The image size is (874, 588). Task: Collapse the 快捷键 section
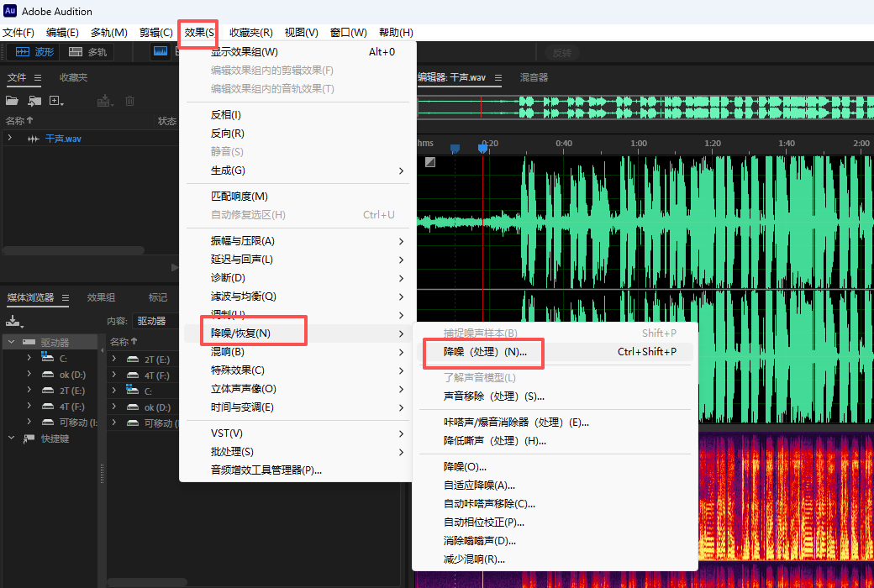click(11, 437)
